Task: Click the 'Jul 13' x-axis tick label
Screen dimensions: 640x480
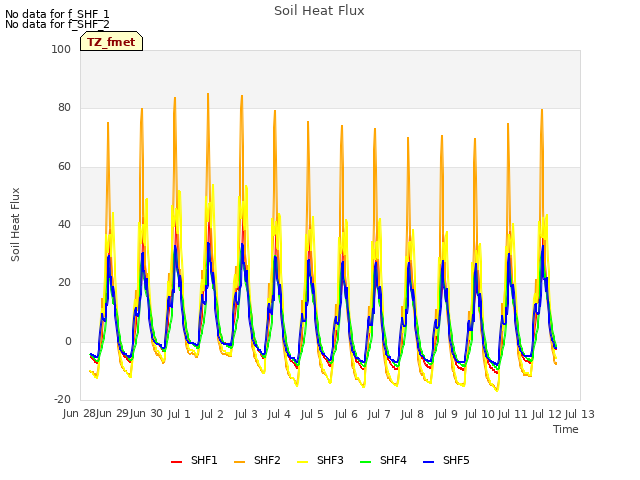Action: [580, 414]
